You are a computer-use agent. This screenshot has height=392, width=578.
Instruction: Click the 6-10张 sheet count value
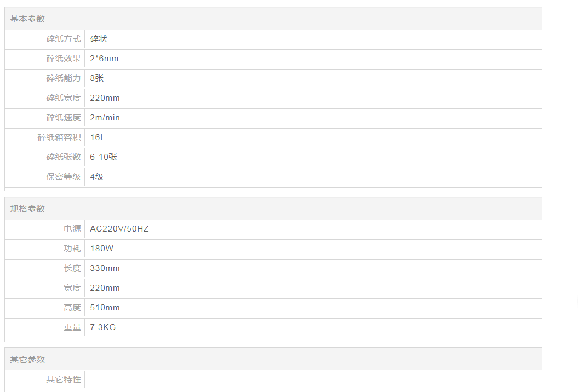click(104, 157)
